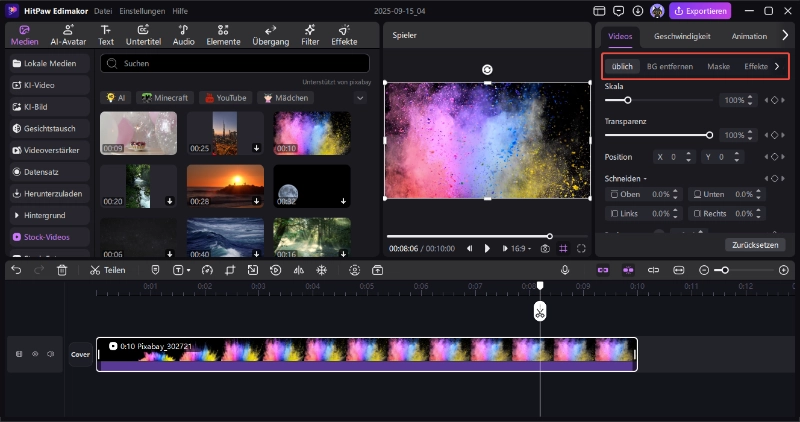This screenshot has height=422, width=800.
Task: Add a keyframe for Position
Action: tap(774, 157)
